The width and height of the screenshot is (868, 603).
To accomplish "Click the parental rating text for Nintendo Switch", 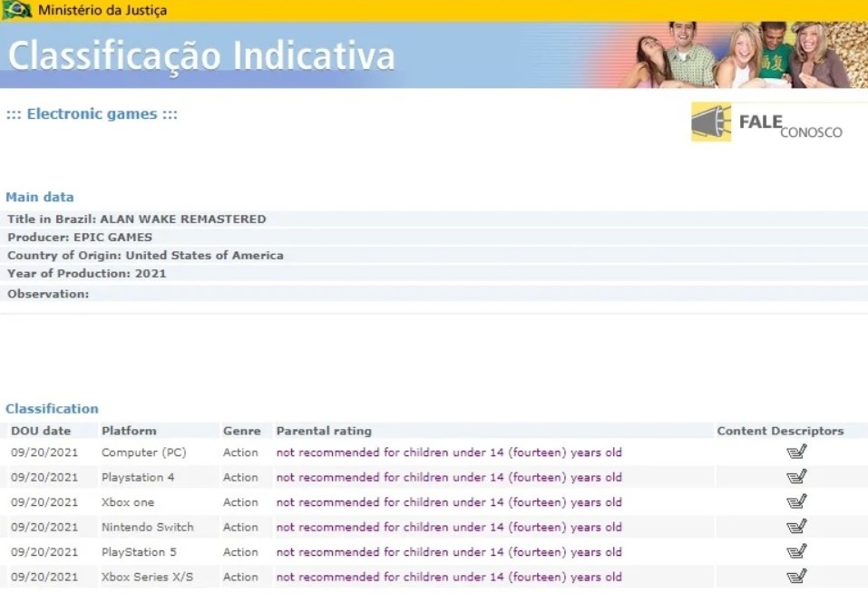I will click(x=449, y=527).
